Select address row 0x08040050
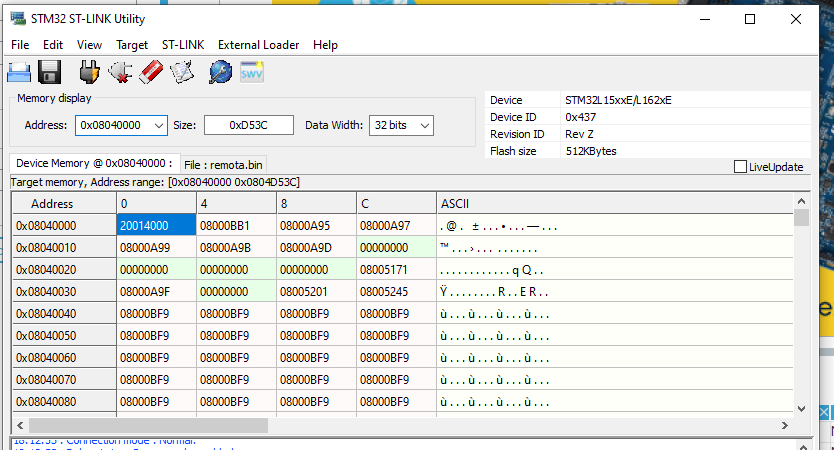834x450 pixels. pyautogui.click(x=64, y=336)
